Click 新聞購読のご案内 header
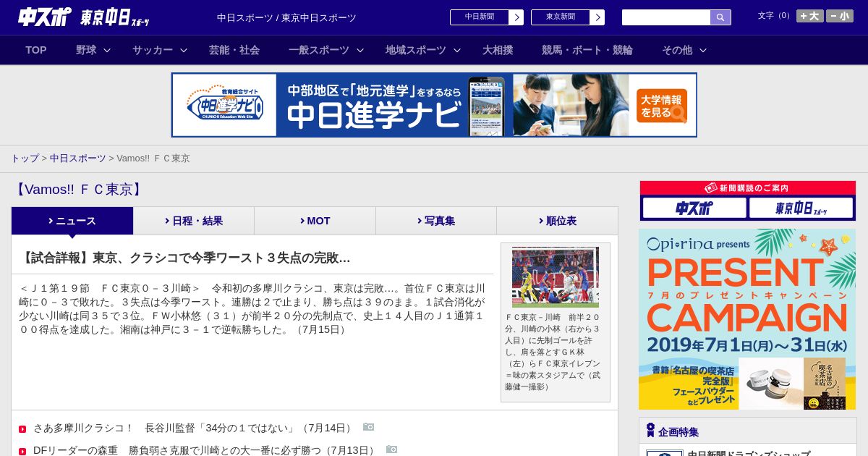This screenshot has height=456, width=868. pos(748,187)
